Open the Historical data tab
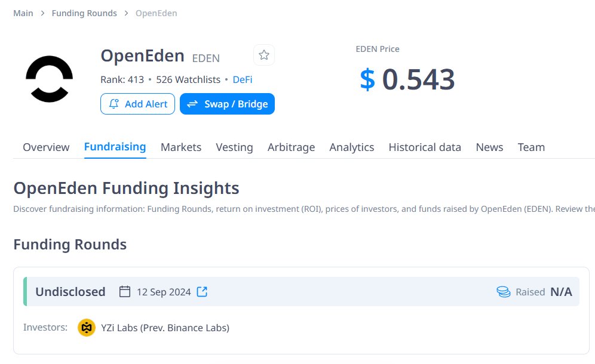Screen dimensions: 595x364 click(425, 147)
